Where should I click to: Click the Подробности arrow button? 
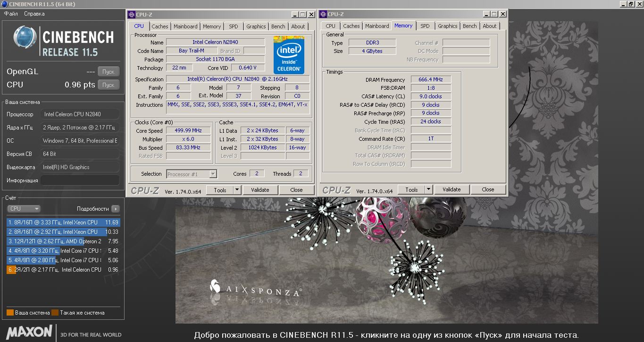coord(116,208)
